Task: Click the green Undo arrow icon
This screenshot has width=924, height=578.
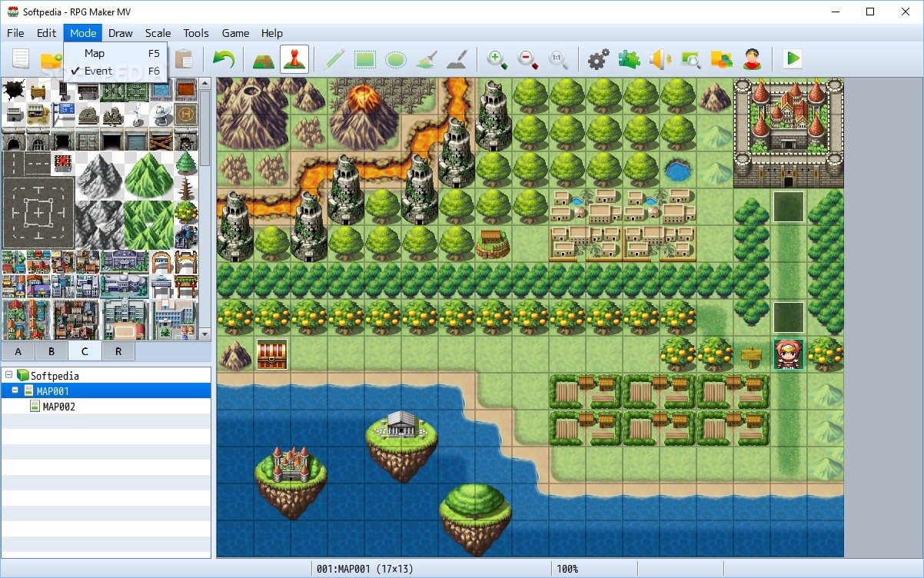Action: click(223, 59)
